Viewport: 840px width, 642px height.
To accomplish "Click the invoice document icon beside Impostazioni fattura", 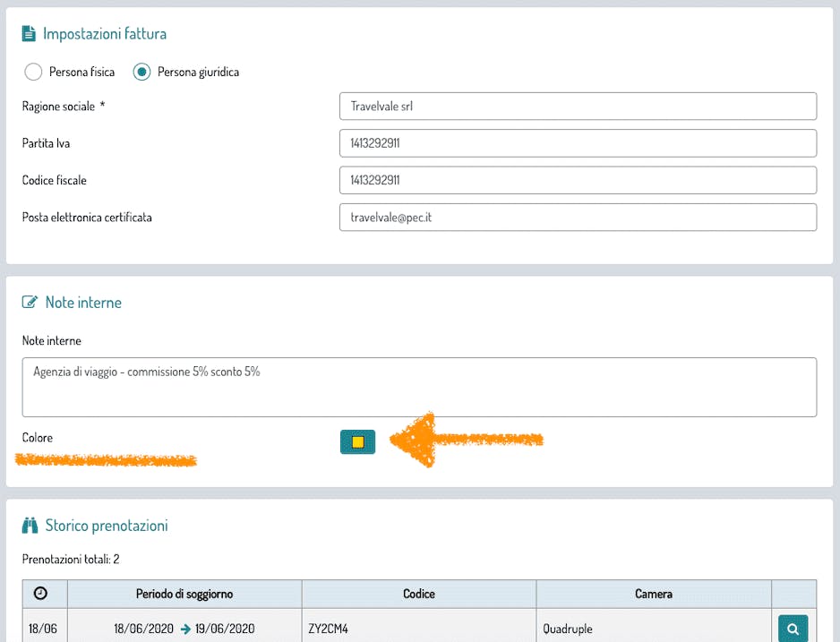I will click(x=30, y=34).
